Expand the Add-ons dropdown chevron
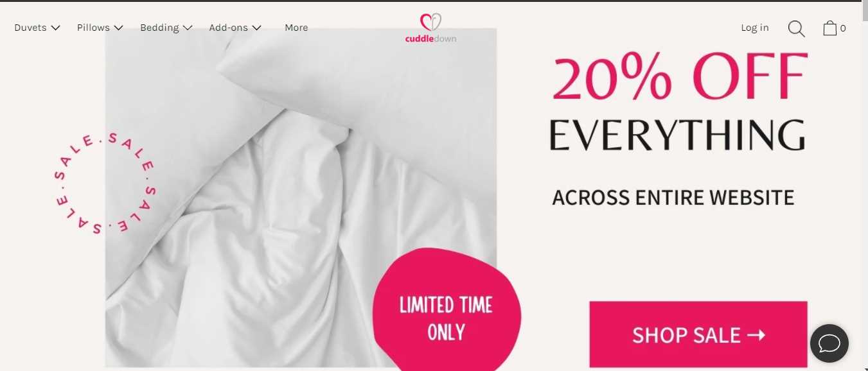868x371 pixels. point(256,28)
